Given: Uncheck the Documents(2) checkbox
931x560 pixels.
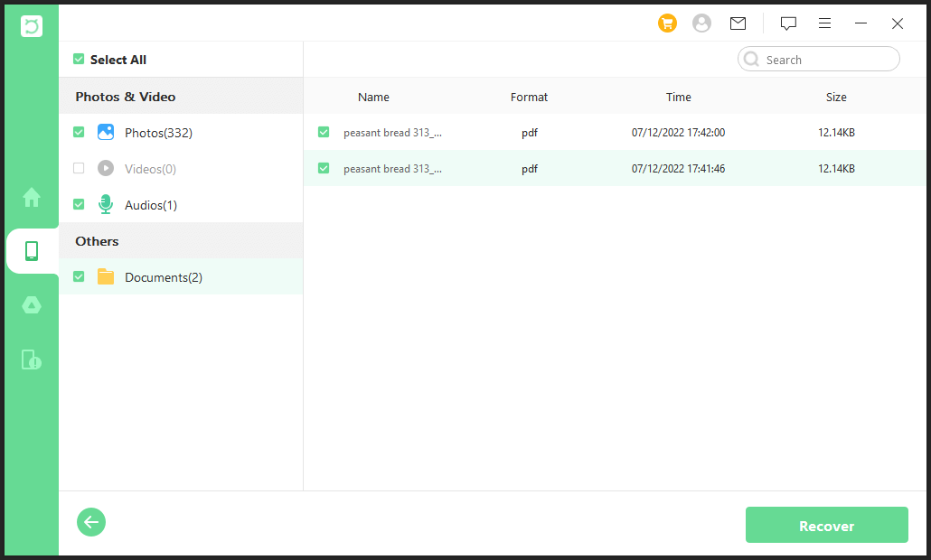Looking at the screenshot, I should pos(79,276).
